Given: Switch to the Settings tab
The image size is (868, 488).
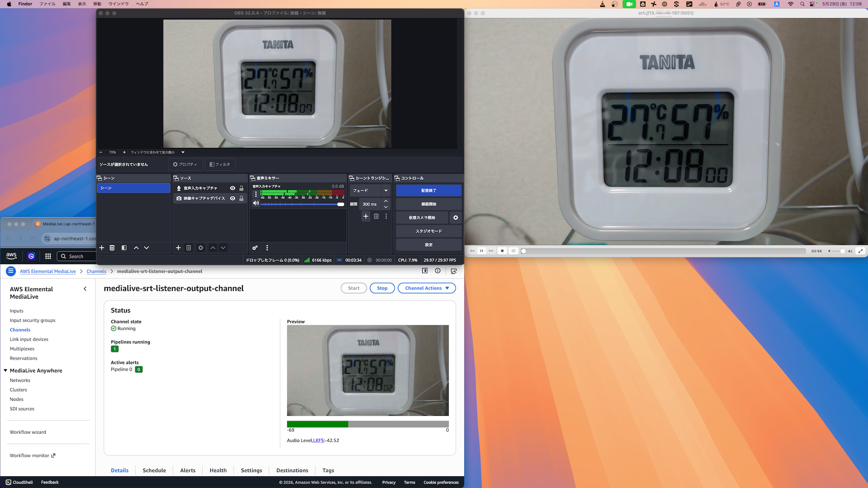Looking at the screenshot, I should click(x=251, y=470).
